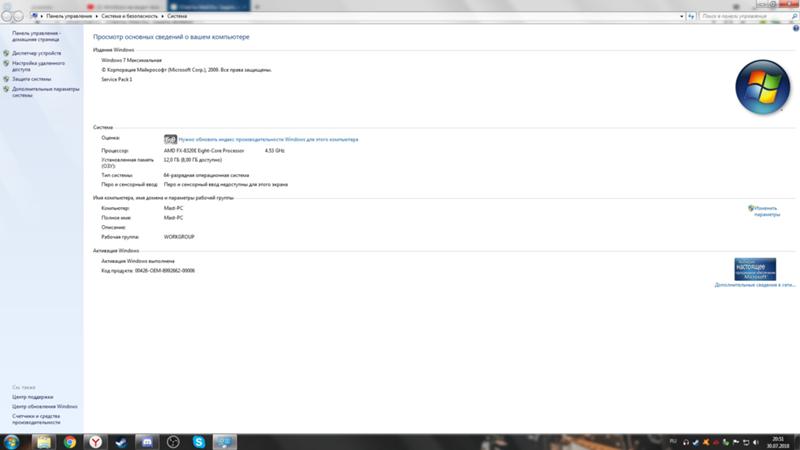800x450 pixels.
Task: Go to Control Panel home page
Action: coord(36,36)
